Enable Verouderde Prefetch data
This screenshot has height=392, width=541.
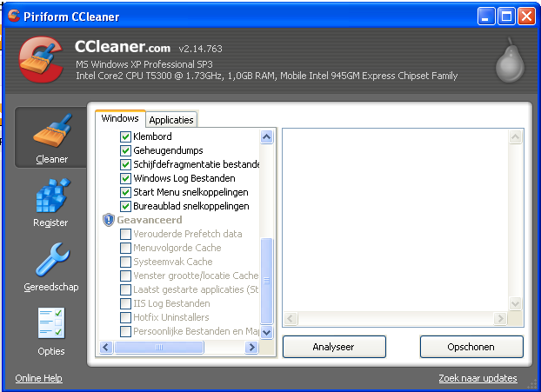pos(125,234)
